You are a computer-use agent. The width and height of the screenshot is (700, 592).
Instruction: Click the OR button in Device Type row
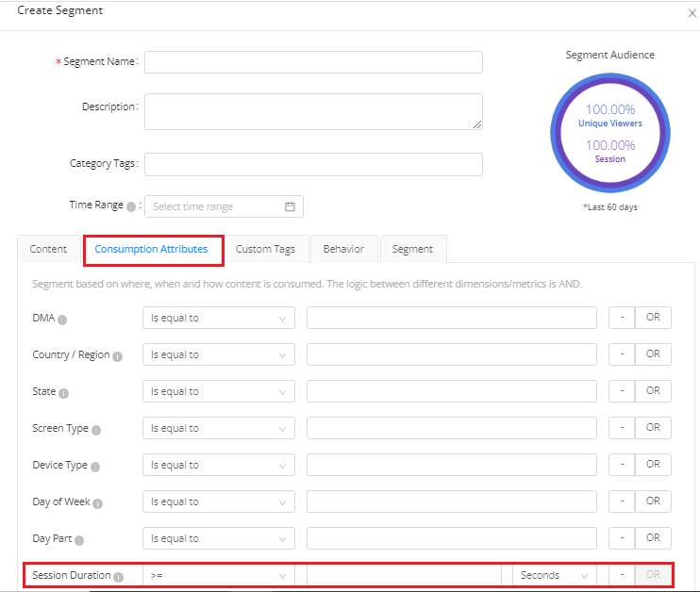pyautogui.click(x=653, y=465)
